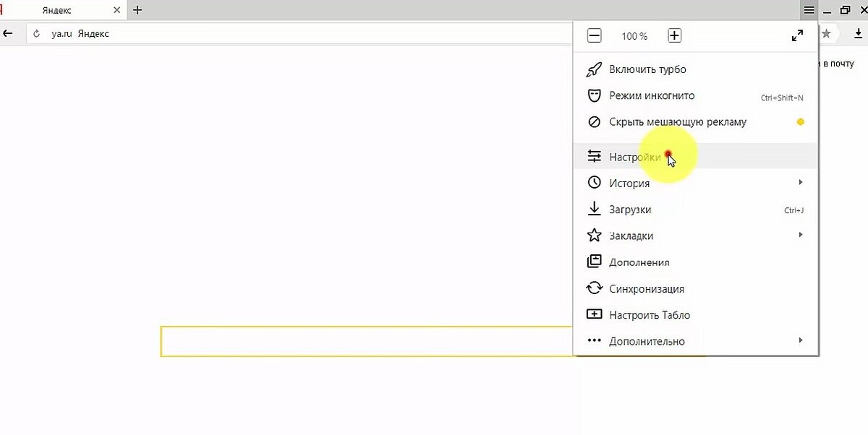Click the Downloads arrow icon in menu
The width and height of the screenshot is (868, 435).
click(x=594, y=209)
